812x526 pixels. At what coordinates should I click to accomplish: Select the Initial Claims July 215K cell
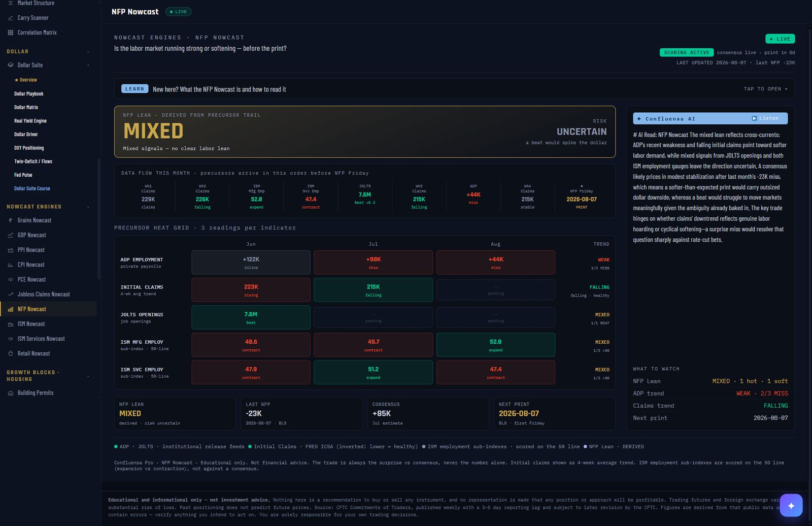click(374, 290)
